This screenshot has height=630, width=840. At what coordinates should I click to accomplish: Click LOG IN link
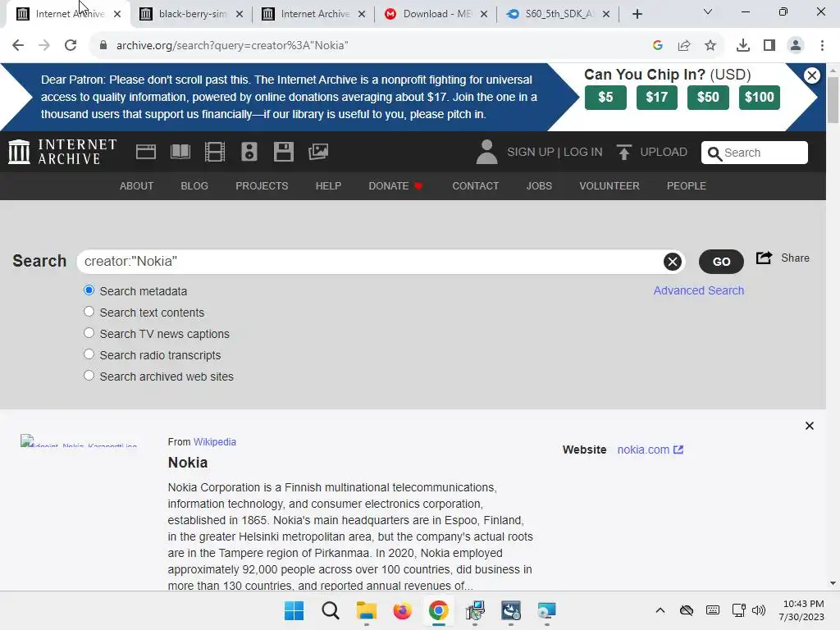pyautogui.click(x=583, y=152)
